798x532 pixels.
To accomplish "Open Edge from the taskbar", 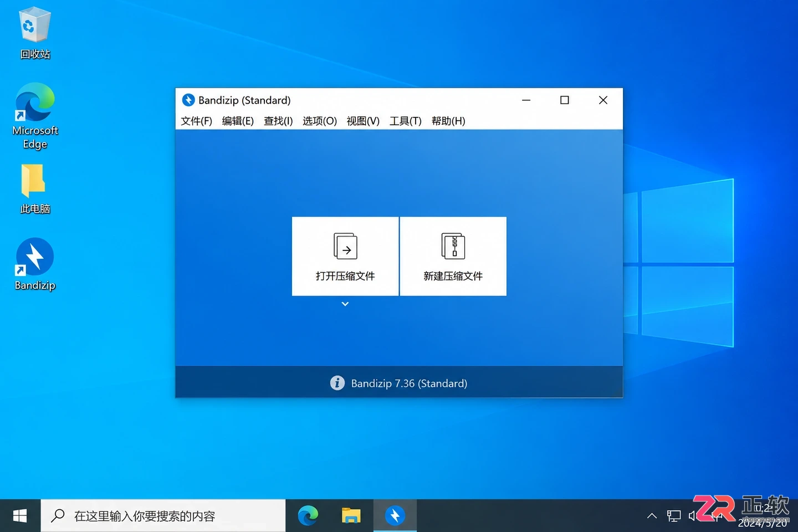I will pos(308,516).
